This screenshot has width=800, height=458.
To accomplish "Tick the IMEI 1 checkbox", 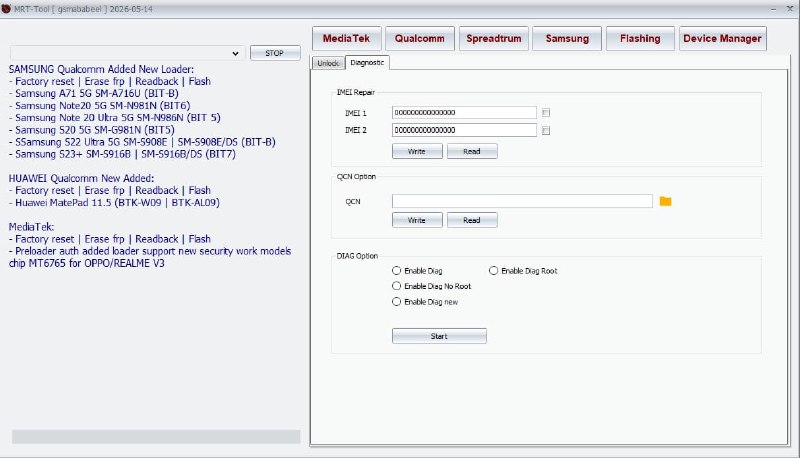I will pos(546,113).
